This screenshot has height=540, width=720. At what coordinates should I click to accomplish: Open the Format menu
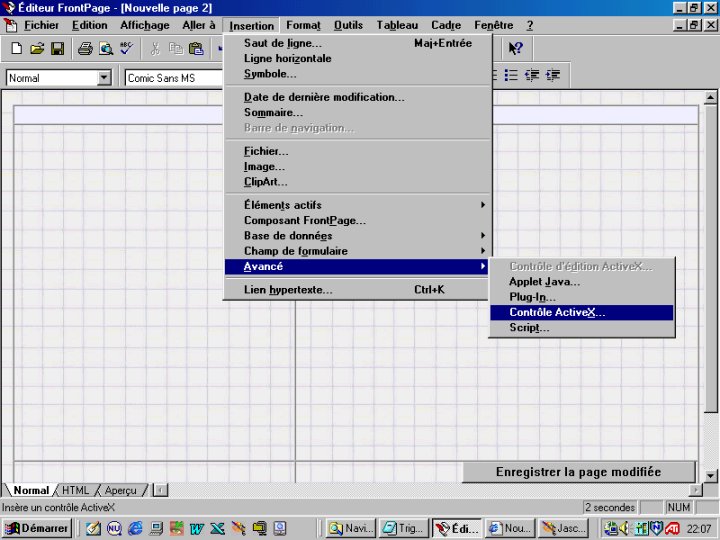click(x=303, y=25)
